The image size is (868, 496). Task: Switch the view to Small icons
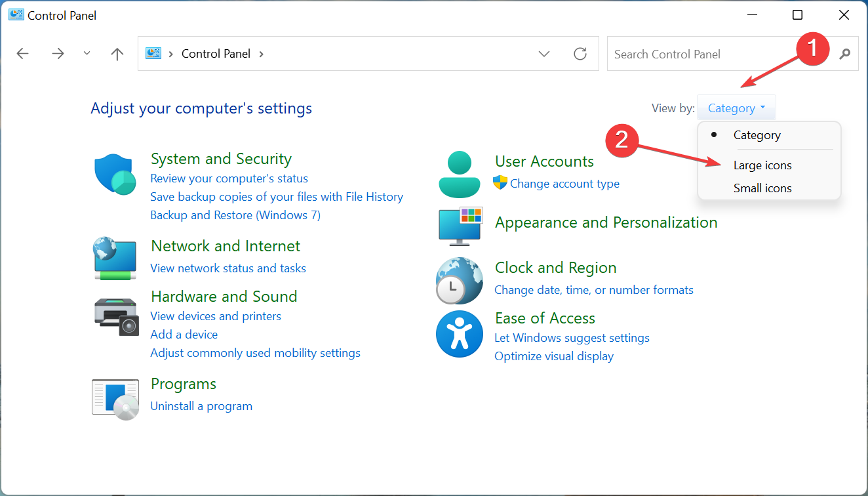tap(762, 188)
